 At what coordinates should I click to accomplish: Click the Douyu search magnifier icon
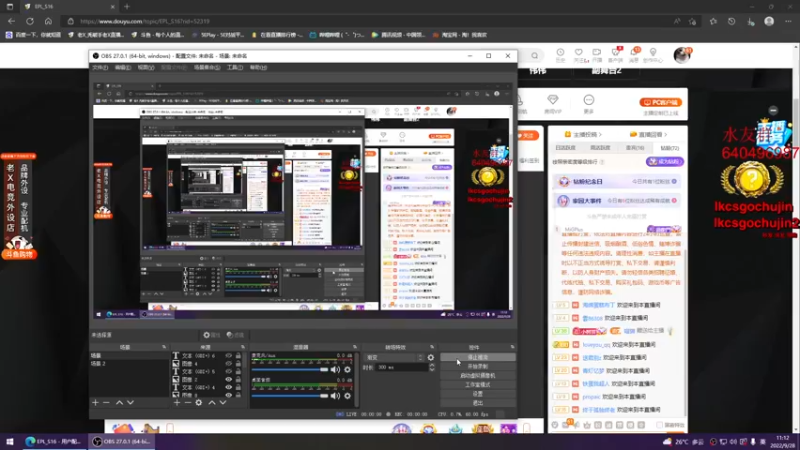(x=534, y=56)
